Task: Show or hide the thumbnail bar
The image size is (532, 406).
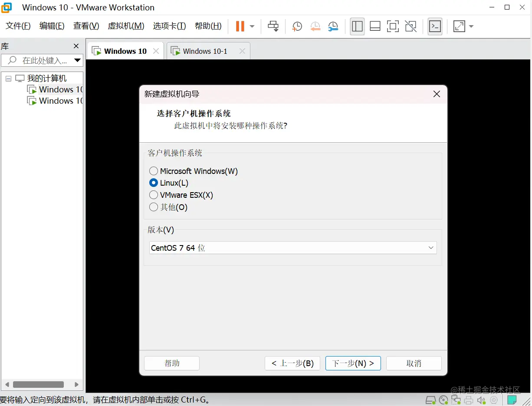Action: click(375, 26)
